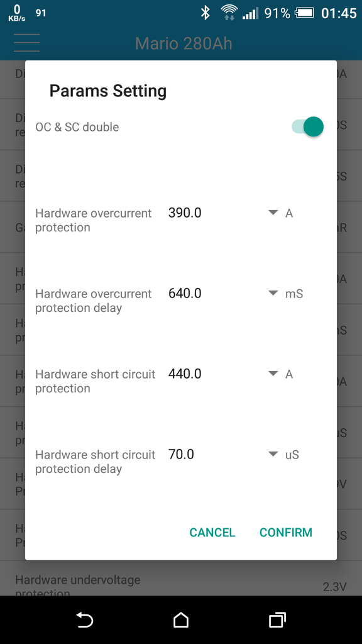
Task: Select the 70.0 short circuit delay value
Action: pos(181,454)
